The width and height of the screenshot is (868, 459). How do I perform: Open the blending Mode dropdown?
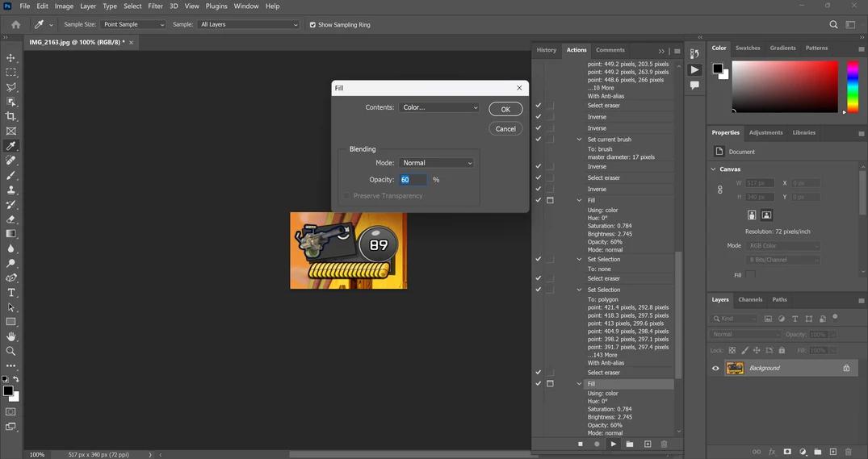click(437, 163)
